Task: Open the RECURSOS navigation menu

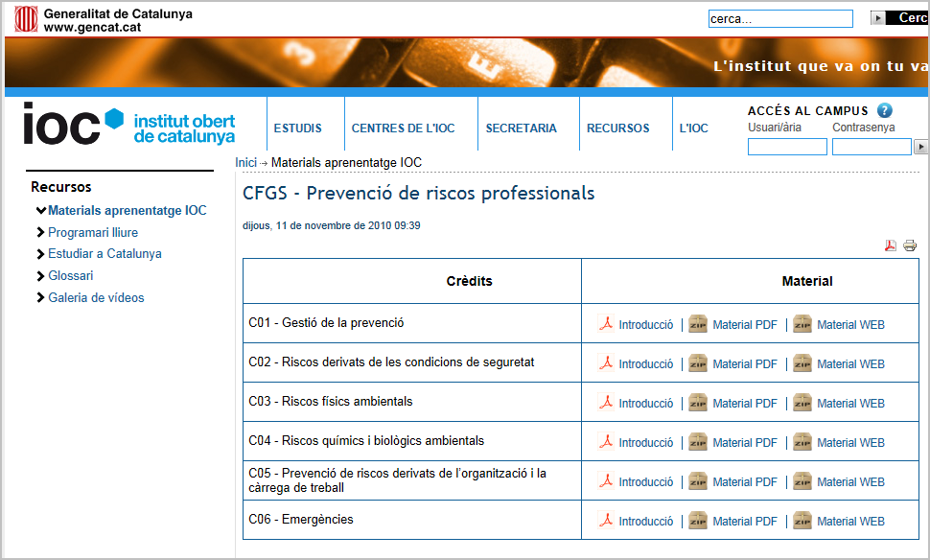Action: tap(617, 128)
